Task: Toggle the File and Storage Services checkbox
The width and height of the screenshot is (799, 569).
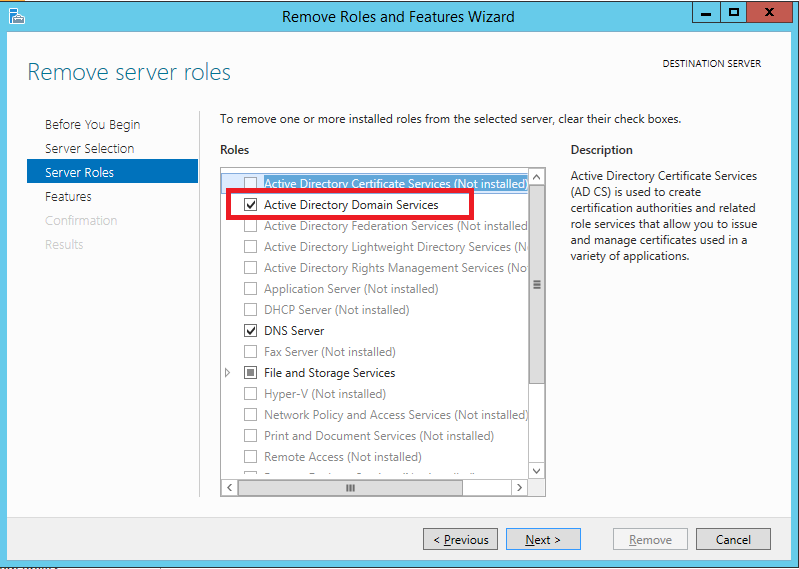Action: click(x=250, y=373)
